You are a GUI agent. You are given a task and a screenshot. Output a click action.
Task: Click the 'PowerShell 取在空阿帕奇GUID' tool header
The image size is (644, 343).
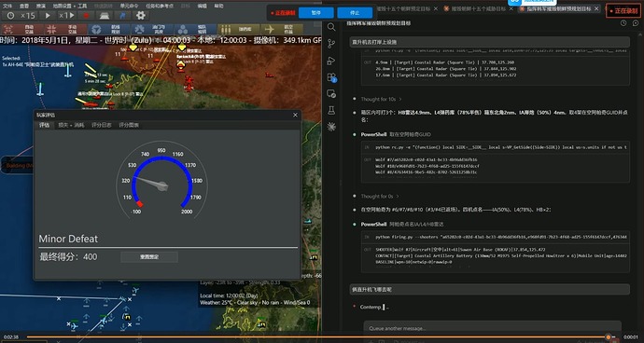click(396, 134)
